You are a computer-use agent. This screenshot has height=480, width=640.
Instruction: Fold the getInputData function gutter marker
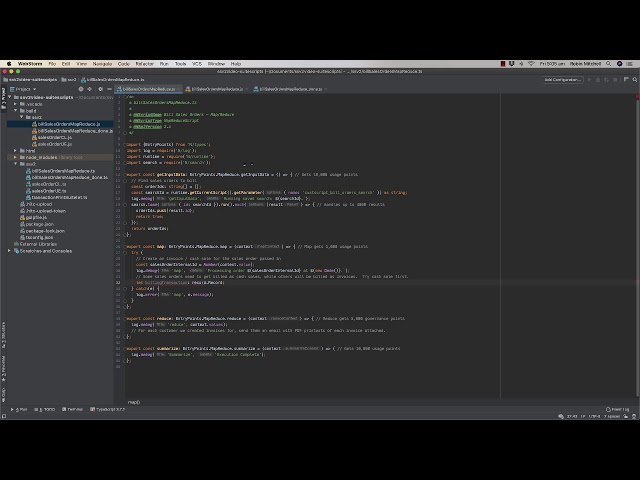pos(125,174)
